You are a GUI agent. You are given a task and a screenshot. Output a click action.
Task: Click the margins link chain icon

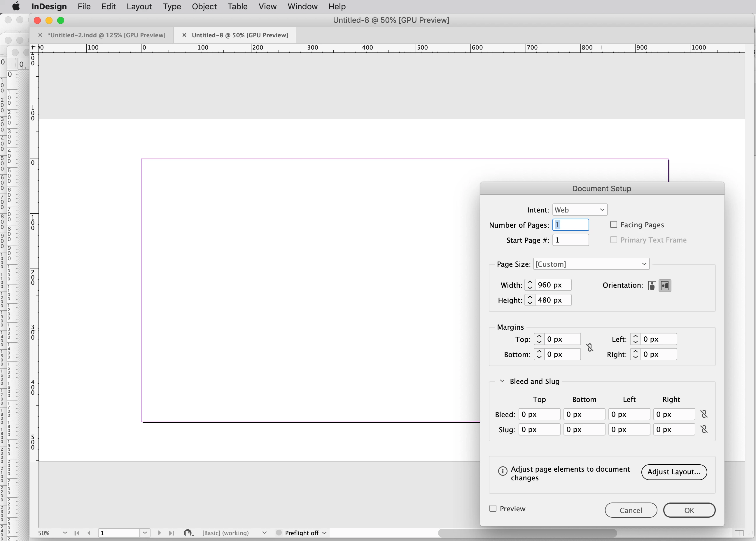(590, 347)
